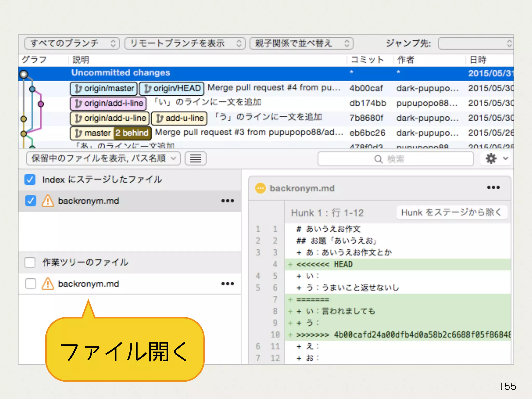The image size is (532, 399).
Task: Uncheck the Index staged files checkbox
Action: (30, 179)
